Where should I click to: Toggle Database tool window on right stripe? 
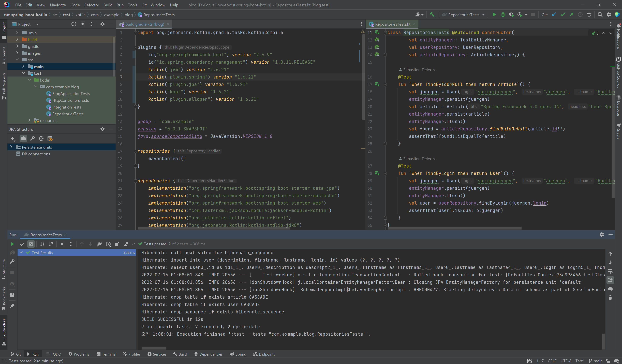click(x=618, y=105)
